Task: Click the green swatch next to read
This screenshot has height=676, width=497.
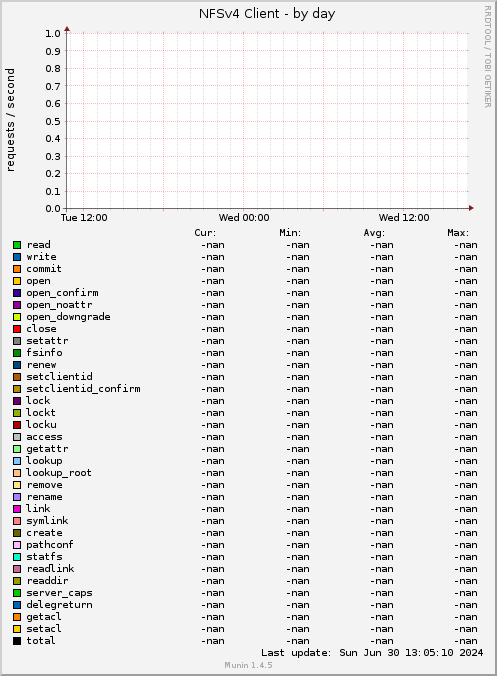Action: 17,245
